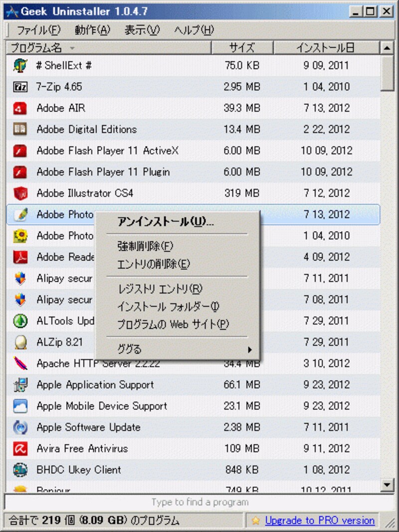This screenshot has height=532, width=399.
Task: Click the 75.0 KB size cell
Action: (x=242, y=65)
